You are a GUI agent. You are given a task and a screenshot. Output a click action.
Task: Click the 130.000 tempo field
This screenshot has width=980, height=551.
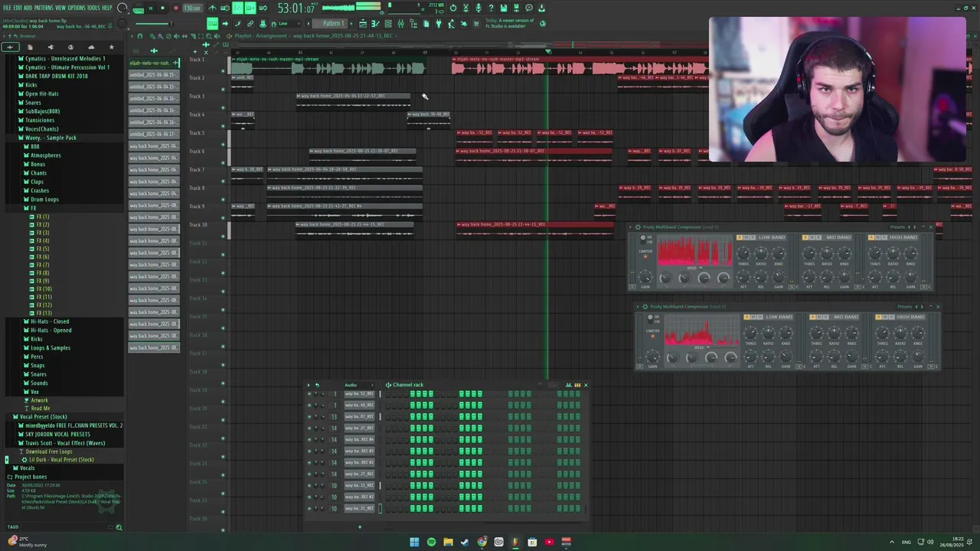193,8
